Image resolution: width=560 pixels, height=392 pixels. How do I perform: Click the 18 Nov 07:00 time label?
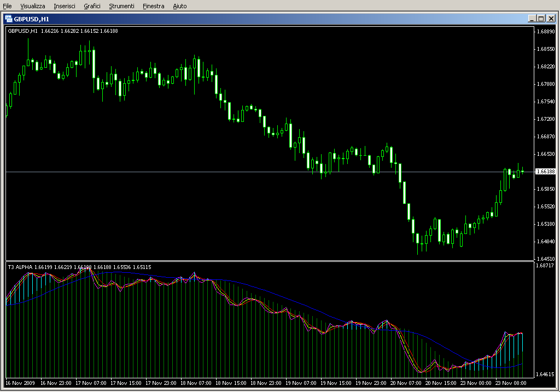tap(196, 383)
